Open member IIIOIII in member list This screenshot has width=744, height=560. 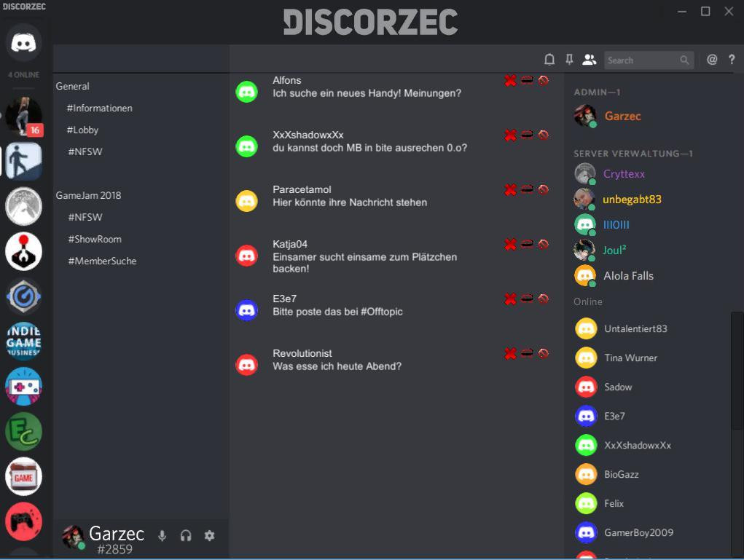pyautogui.click(x=602, y=225)
